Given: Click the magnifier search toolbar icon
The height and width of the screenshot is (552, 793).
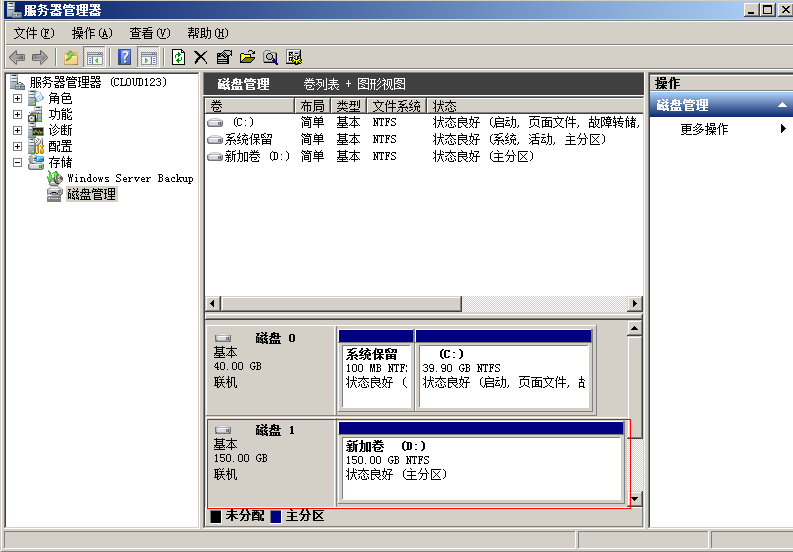Looking at the screenshot, I should pyautogui.click(x=270, y=58).
